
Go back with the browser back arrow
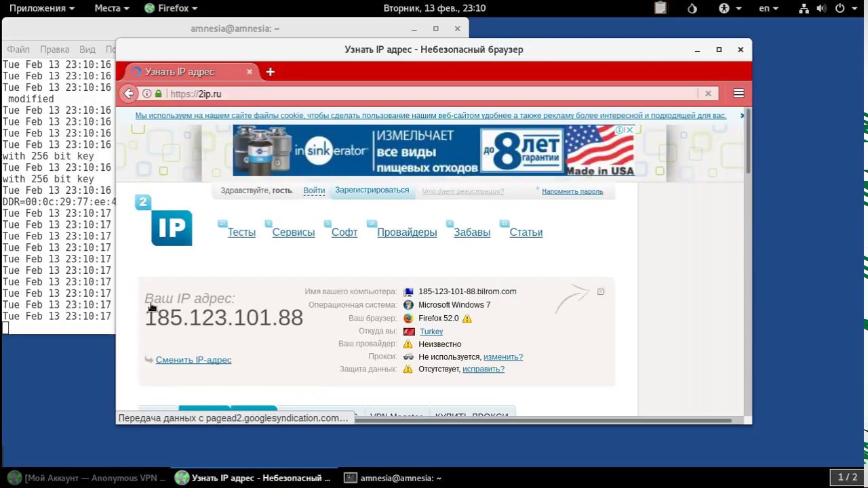128,94
